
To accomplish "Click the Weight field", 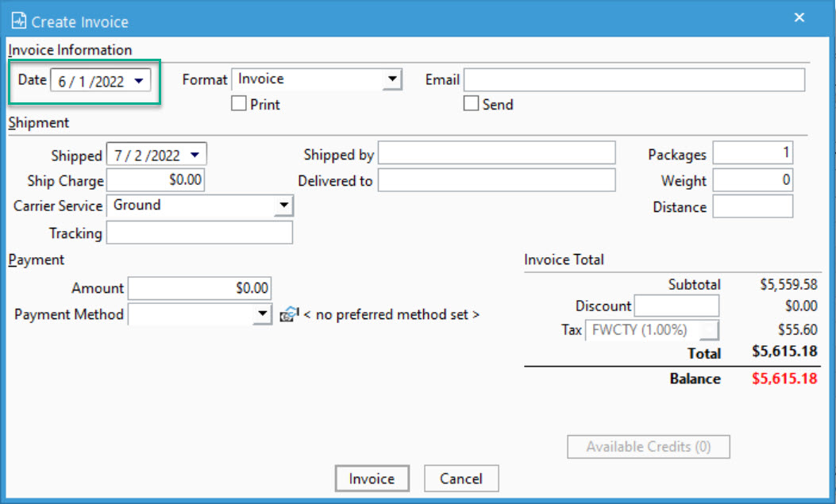I will pos(751,180).
